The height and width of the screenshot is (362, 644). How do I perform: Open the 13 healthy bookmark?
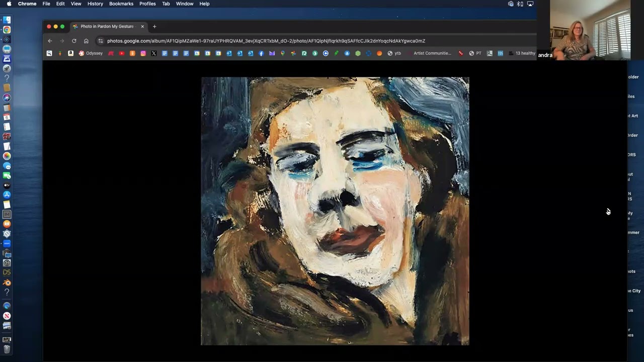pos(522,53)
